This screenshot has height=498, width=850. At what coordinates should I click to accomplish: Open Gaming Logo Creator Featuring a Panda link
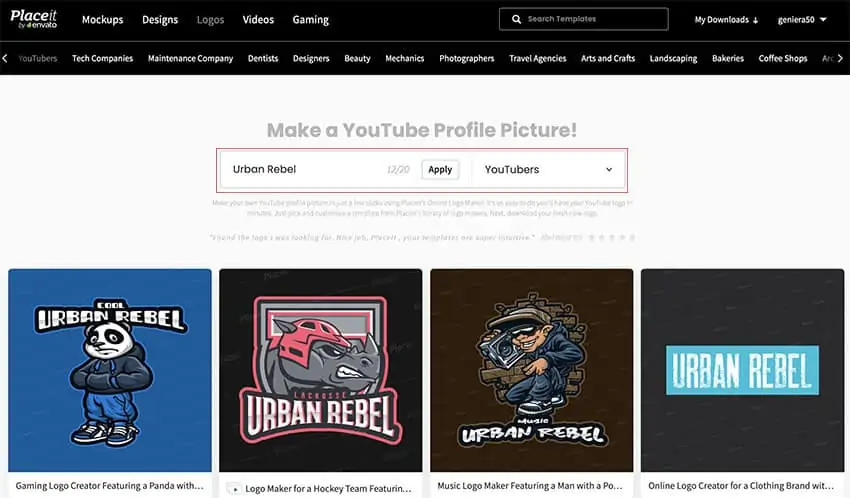point(110,486)
